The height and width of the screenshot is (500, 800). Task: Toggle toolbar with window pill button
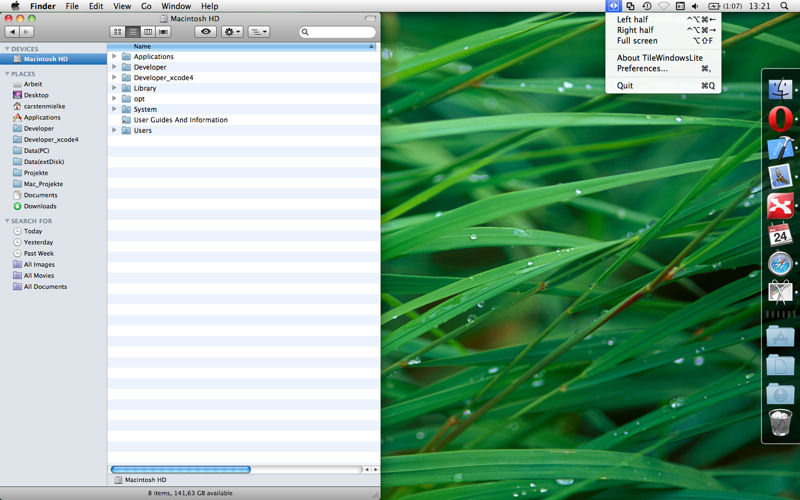pyautogui.click(x=370, y=18)
